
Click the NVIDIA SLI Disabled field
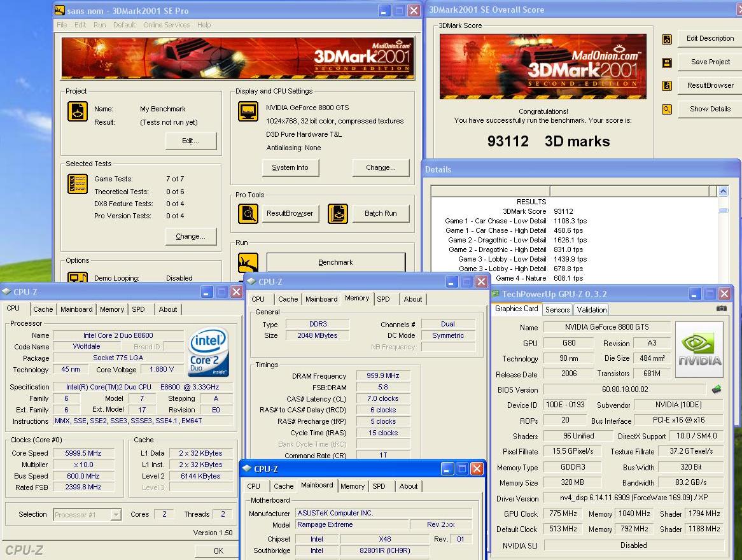pos(634,545)
